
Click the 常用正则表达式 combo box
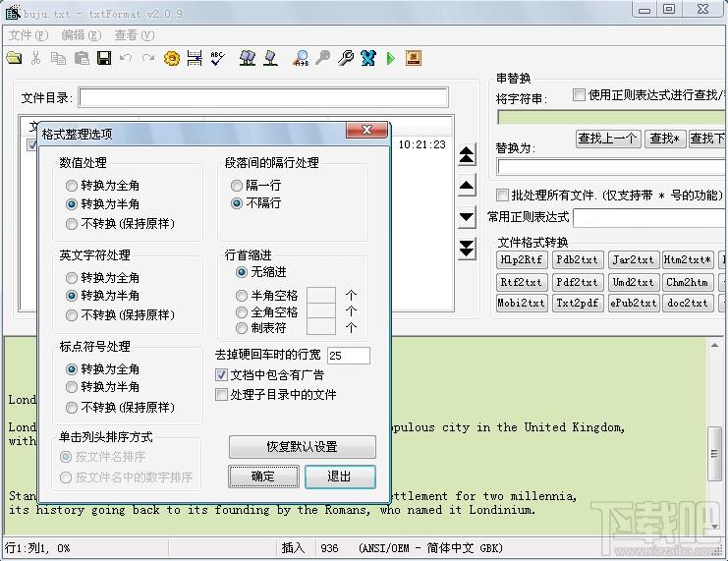(x=648, y=217)
